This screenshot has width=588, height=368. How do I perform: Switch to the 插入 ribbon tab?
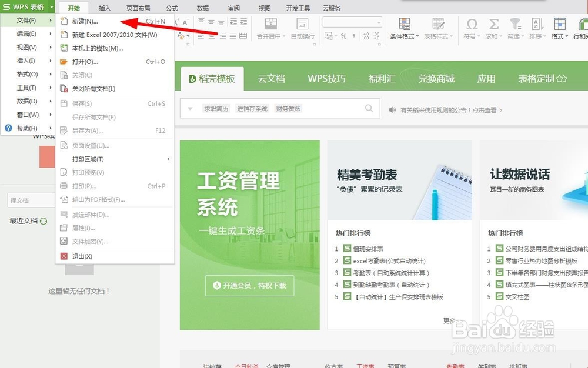pyautogui.click(x=105, y=8)
